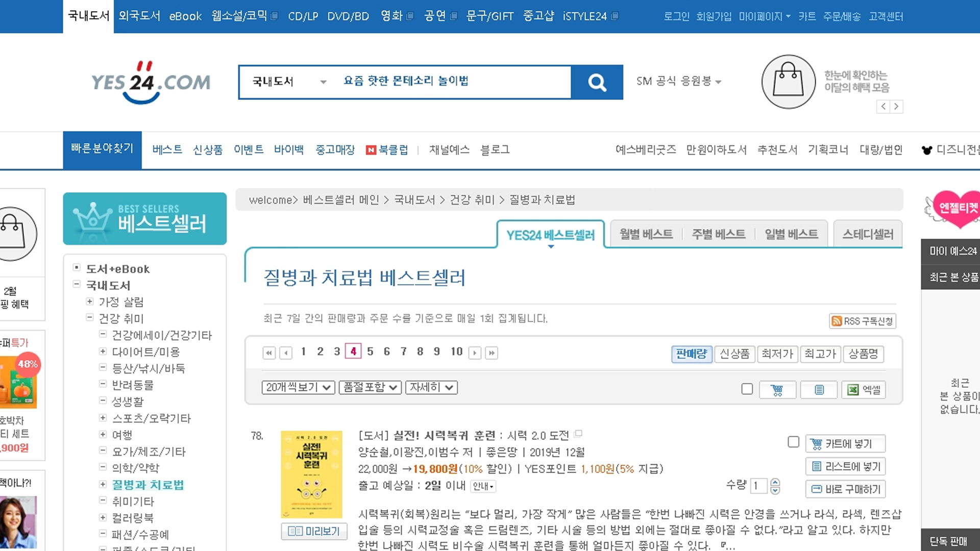Go to page 5 of results
Screen dimensions: 980x551
tap(370, 352)
